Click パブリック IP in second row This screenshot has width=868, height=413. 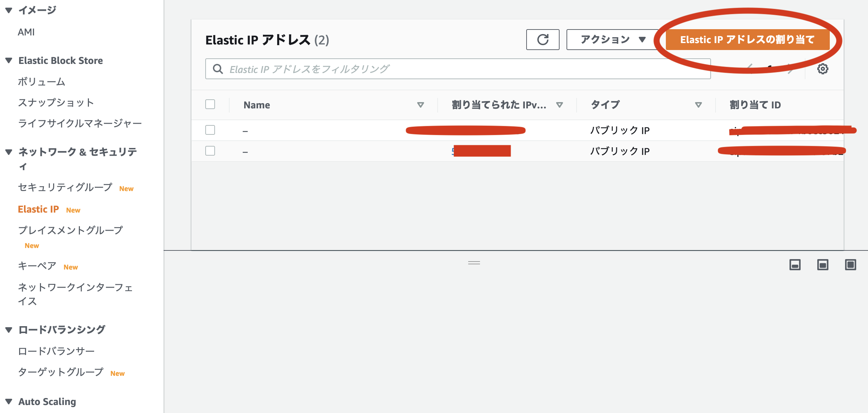pos(620,151)
